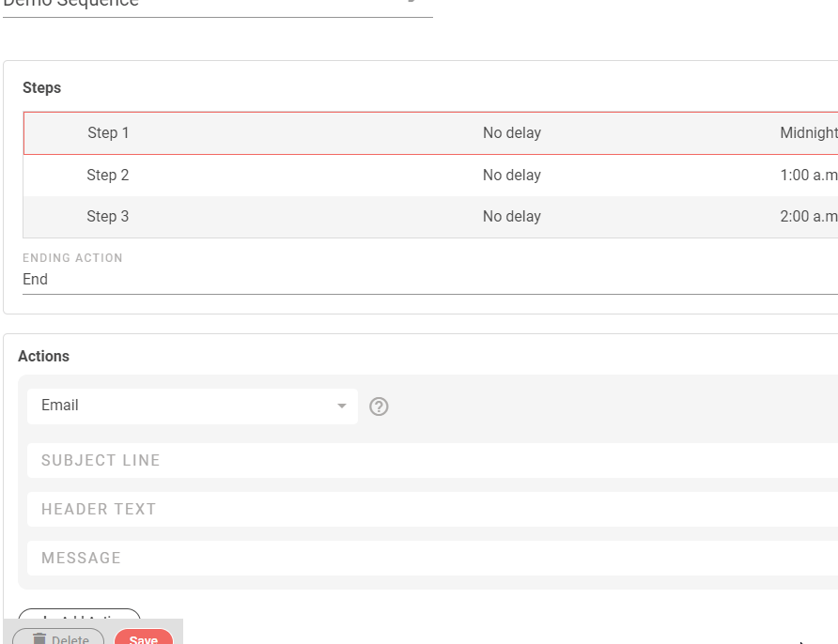Select the Step 3 row

(108, 217)
